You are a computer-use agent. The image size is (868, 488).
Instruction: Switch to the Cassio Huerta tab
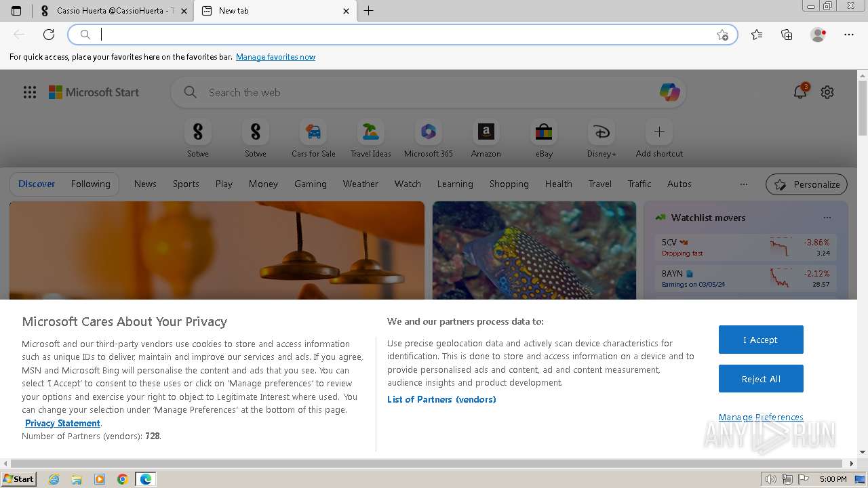point(113,11)
